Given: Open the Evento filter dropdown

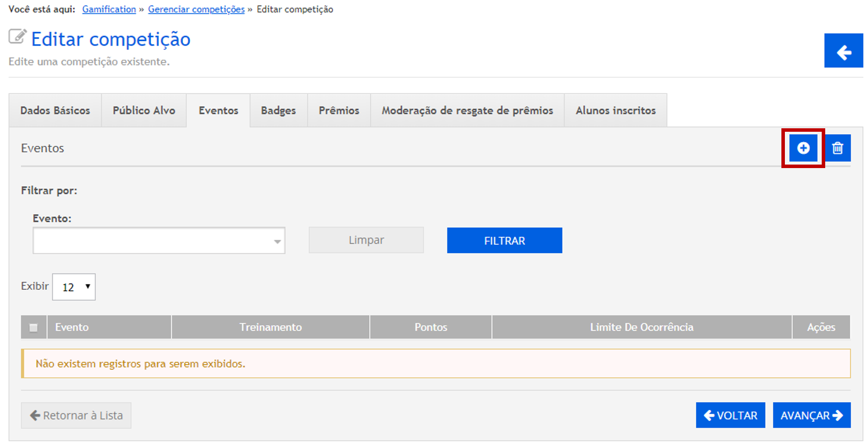Looking at the screenshot, I should point(159,241).
